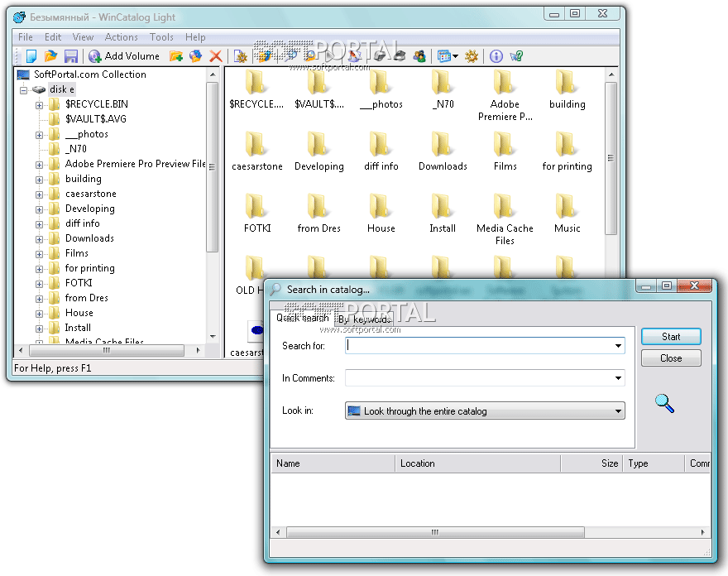Expand the Adobe Premiere Pro Preview Files node
The width and height of the screenshot is (728, 576).
(39, 165)
